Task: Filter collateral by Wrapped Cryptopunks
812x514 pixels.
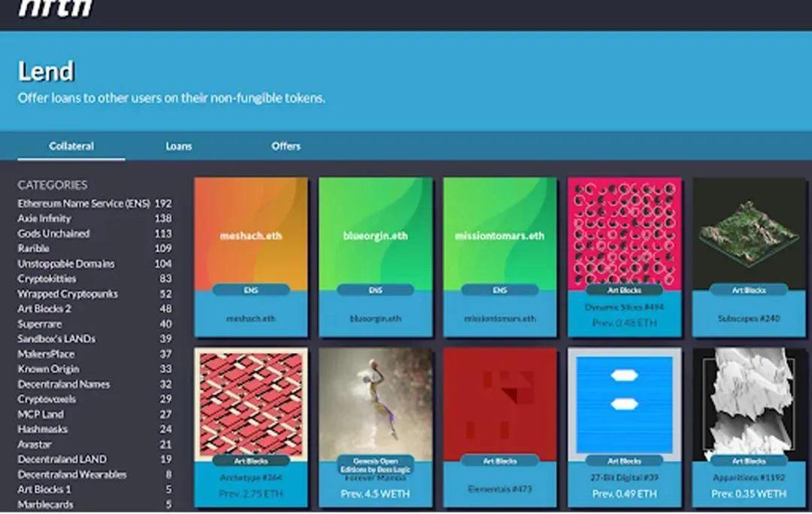Action: tap(68, 293)
